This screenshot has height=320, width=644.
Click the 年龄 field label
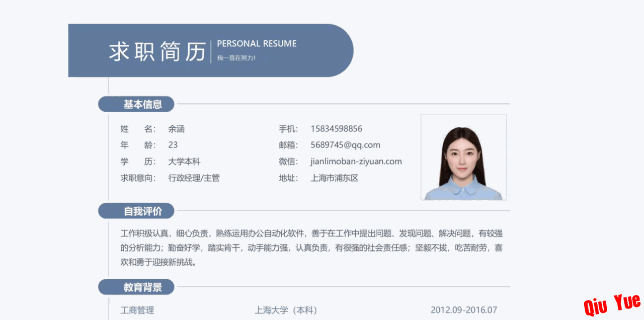click(x=138, y=145)
